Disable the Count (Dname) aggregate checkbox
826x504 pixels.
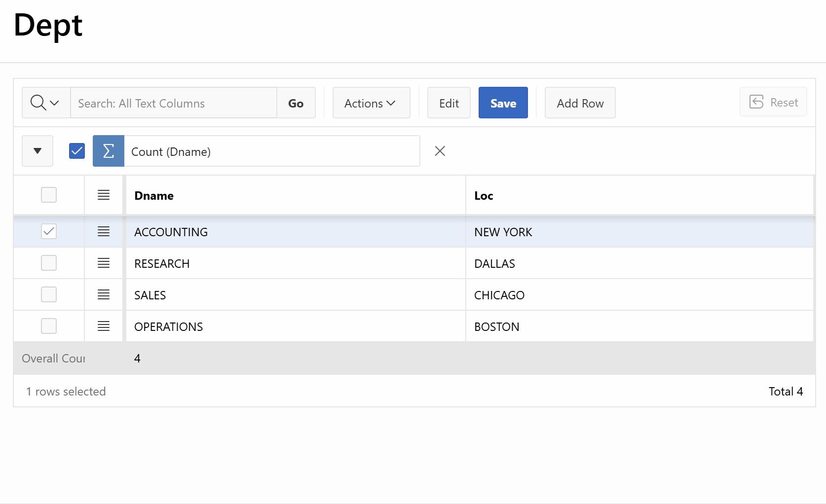(77, 151)
